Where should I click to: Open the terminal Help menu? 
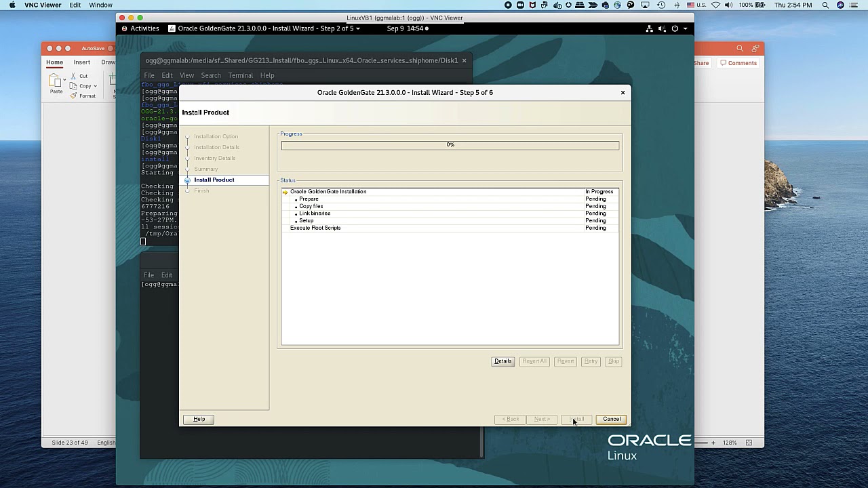(267, 75)
